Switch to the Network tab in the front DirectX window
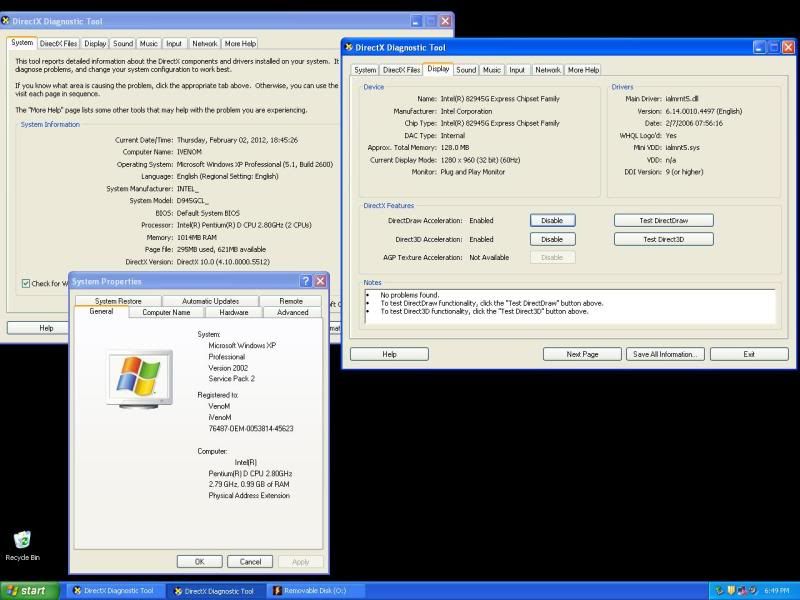Viewport: 800px width, 600px height. click(x=548, y=70)
